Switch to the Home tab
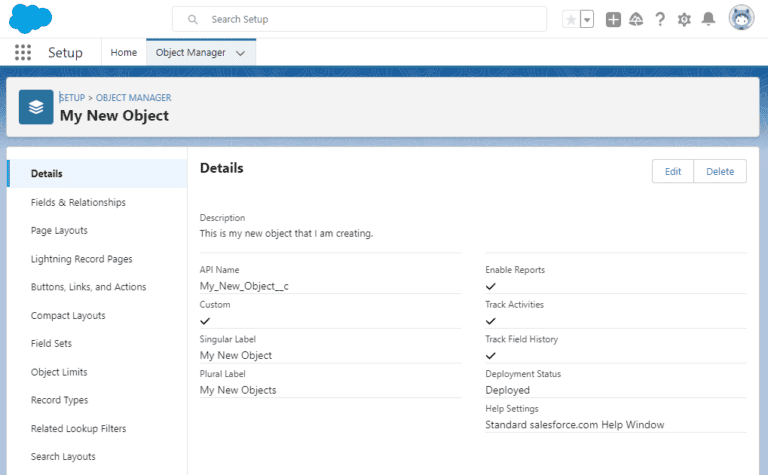The image size is (768, 475). [124, 53]
